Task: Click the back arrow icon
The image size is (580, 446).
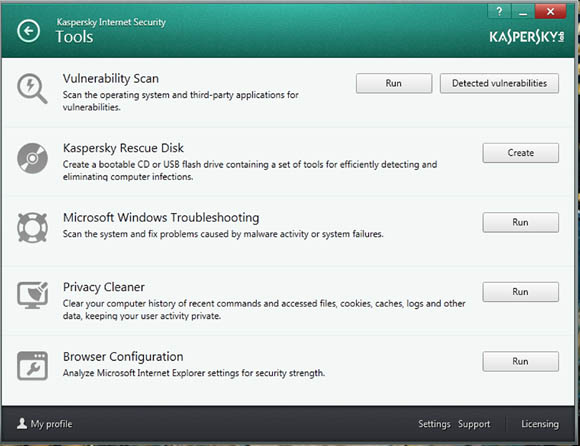Action: pos(28,31)
